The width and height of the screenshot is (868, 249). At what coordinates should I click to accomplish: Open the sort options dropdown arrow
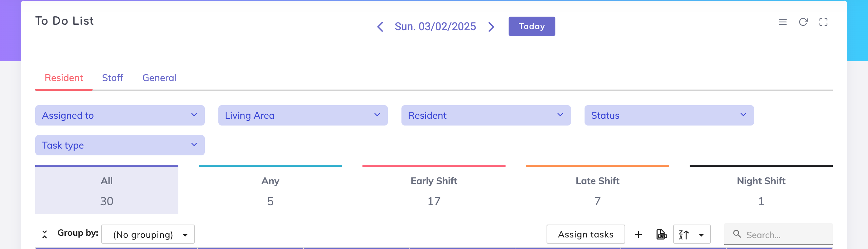coord(701,235)
